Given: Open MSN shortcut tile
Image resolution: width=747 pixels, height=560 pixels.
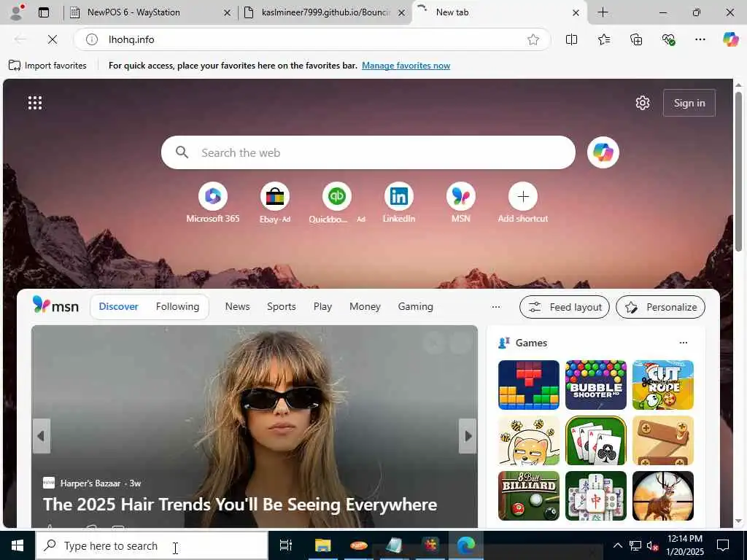Looking at the screenshot, I should click(461, 203).
